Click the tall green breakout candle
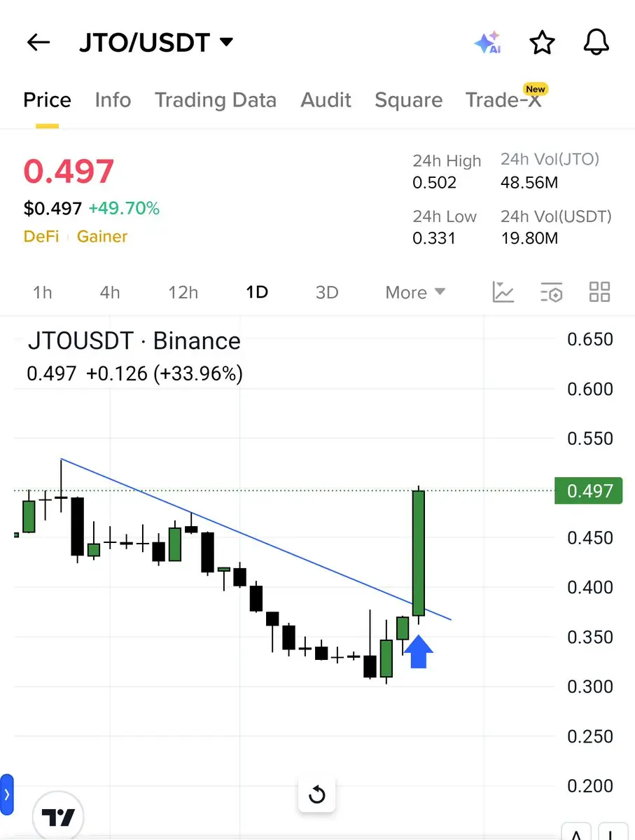This screenshot has width=635, height=840. click(418, 552)
